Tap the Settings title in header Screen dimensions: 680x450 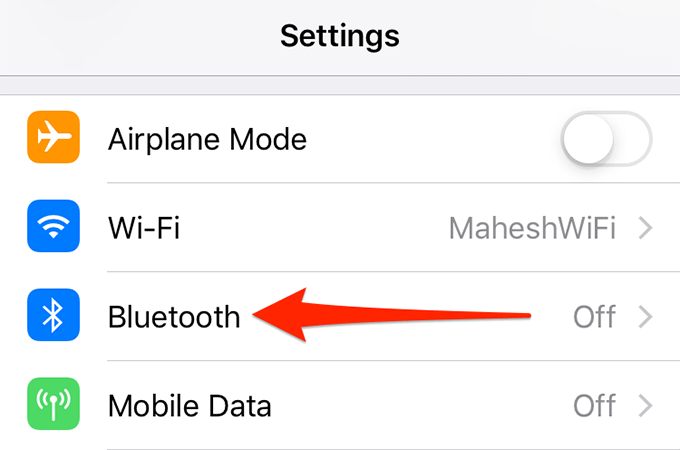pyautogui.click(x=340, y=36)
